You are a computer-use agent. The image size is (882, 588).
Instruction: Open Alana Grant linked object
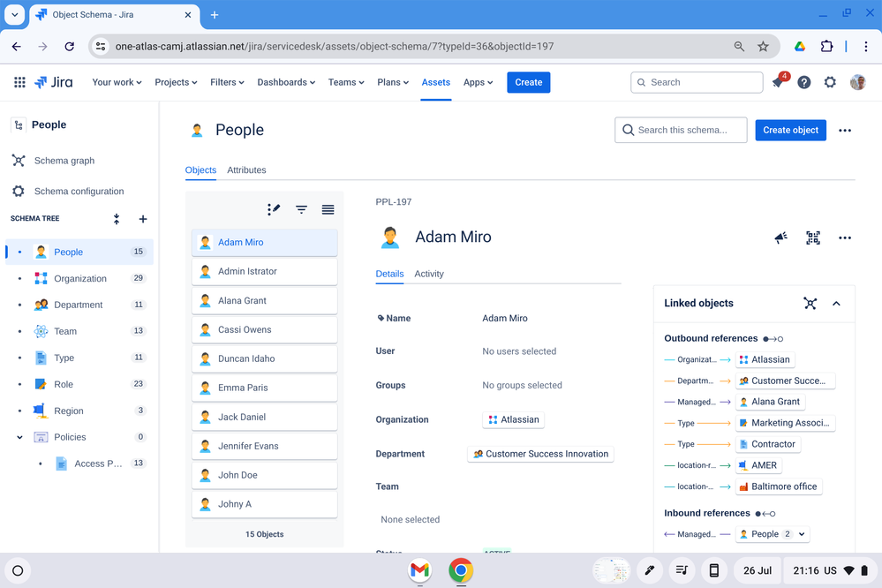click(770, 402)
